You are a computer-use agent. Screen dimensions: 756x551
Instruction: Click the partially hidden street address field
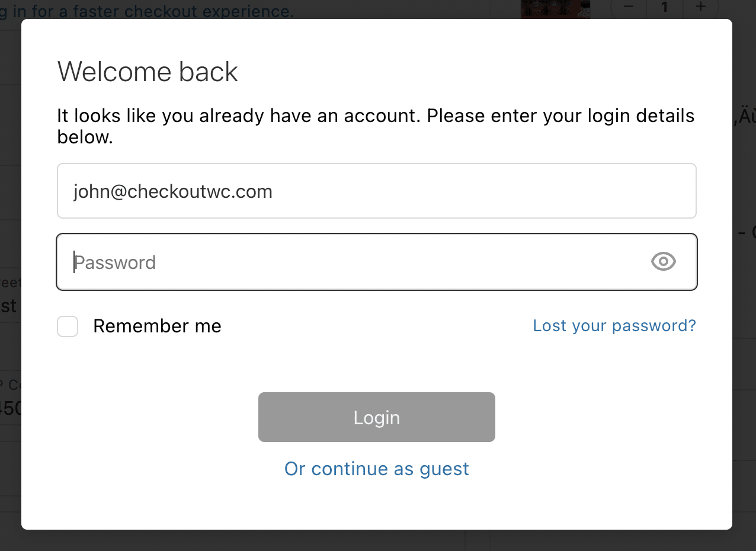coord(10,296)
